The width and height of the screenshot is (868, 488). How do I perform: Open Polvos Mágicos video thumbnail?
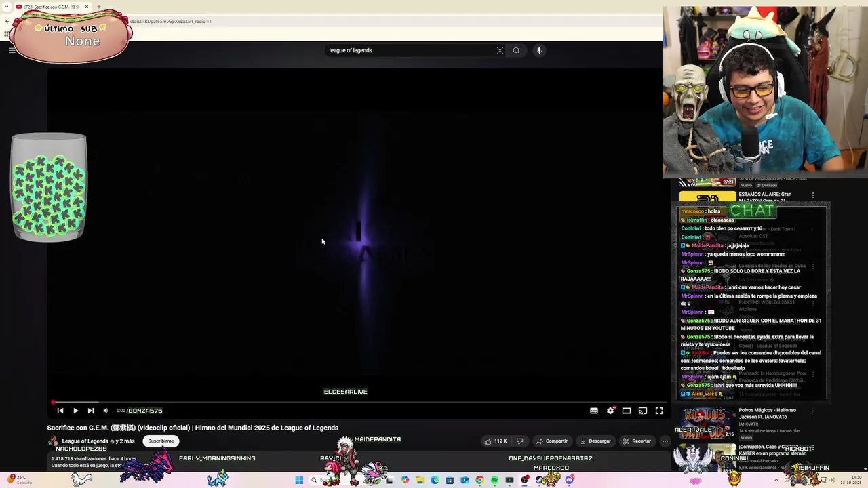coord(708,423)
